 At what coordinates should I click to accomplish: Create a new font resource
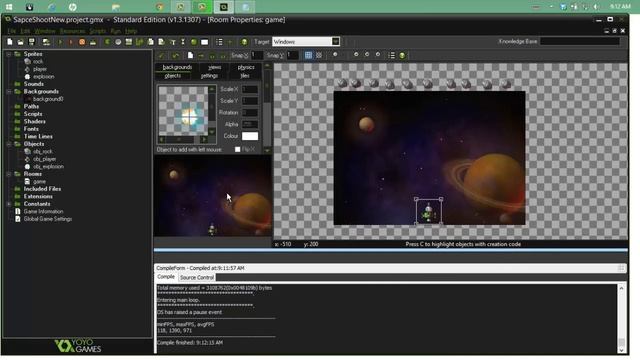(172, 42)
